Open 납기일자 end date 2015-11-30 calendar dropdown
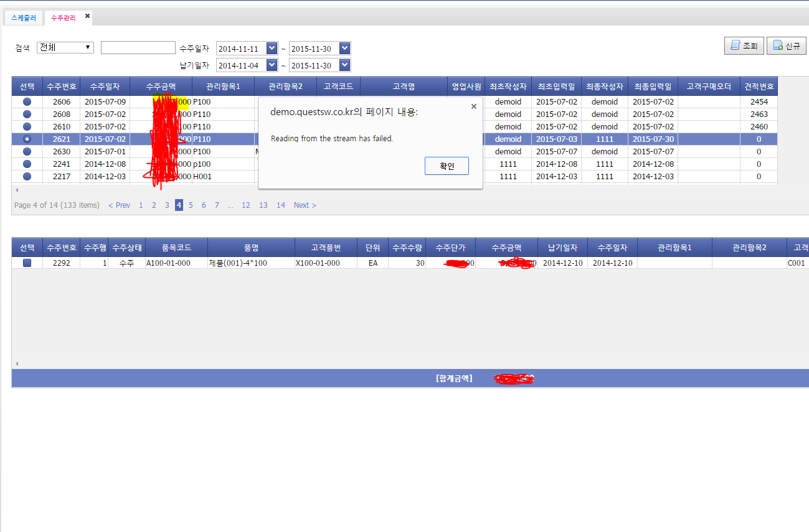 tap(345, 65)
